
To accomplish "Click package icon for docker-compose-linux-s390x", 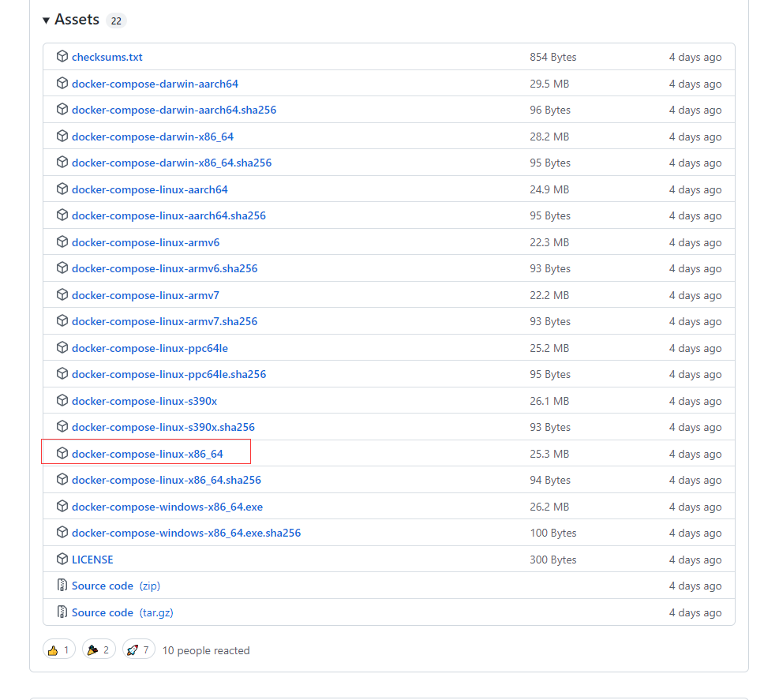I will tap(62, 400).
